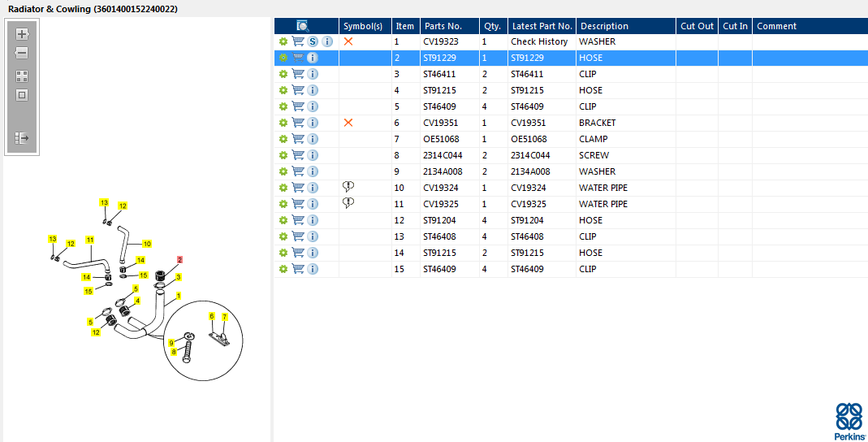Click the red highlighted callout 2 in diagram

coord(180,260)
